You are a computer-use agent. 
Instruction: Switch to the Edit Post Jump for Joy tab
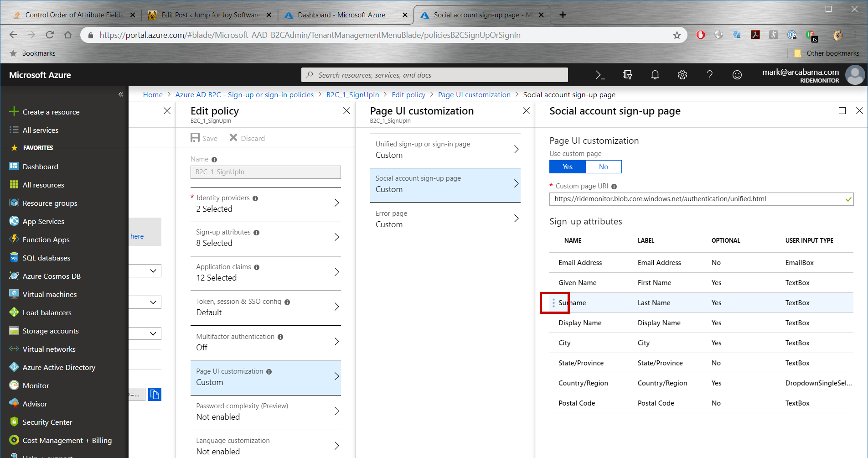point(210,15)
